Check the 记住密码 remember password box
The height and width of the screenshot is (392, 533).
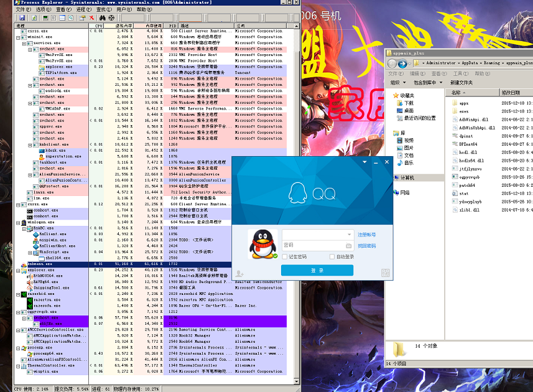pyautogui.click(x=285, y=257)
